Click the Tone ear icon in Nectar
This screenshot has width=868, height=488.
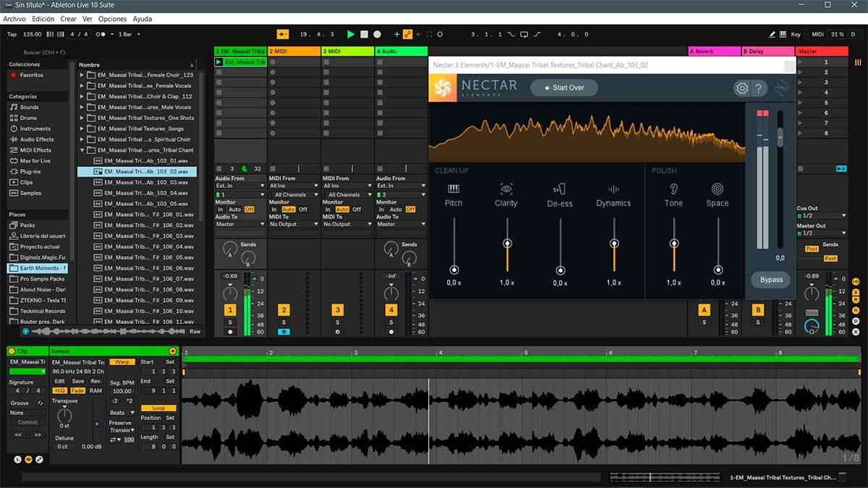coord(673,189)
